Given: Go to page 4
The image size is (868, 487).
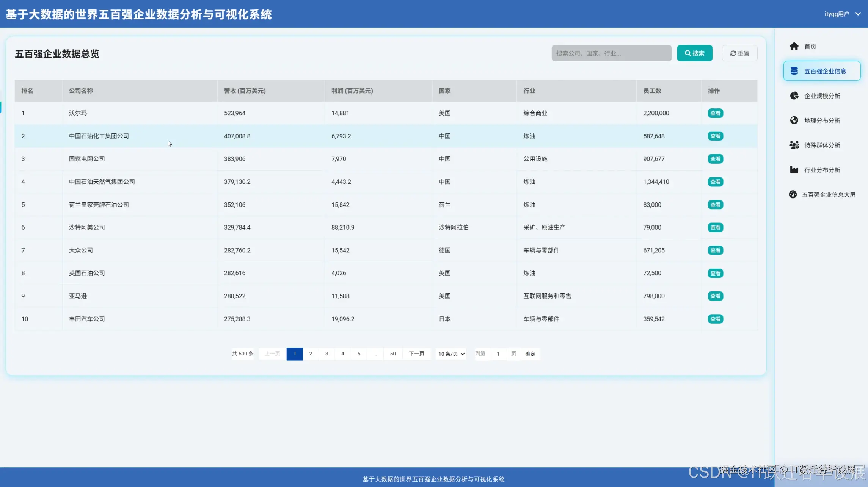Looking at the screenshot, I should pyautogui.click(x=343, y=354).
